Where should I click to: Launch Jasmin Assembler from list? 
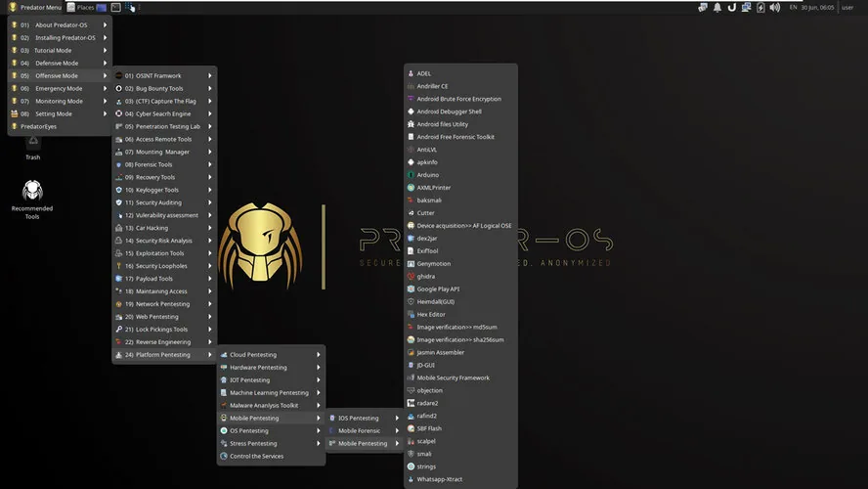(460, 352)
